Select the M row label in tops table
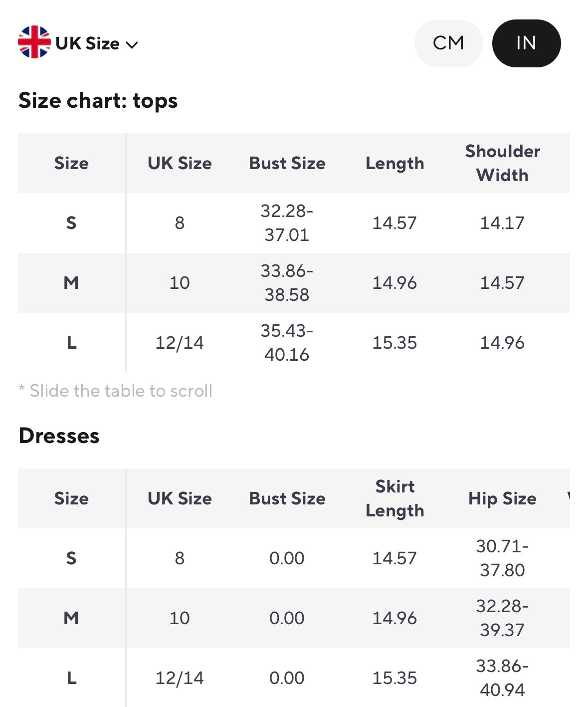This screenshot has width=588, height=707. pyautogui.click(x=71, y=283)
